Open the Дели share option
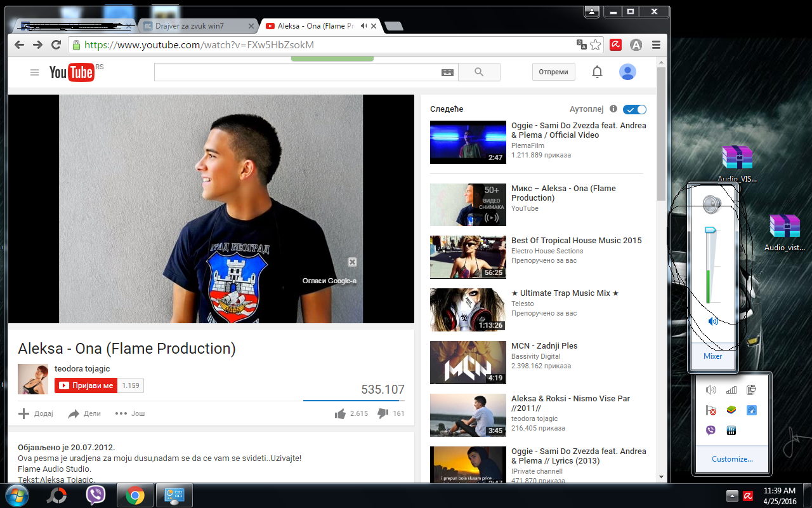 click(84, 413)
